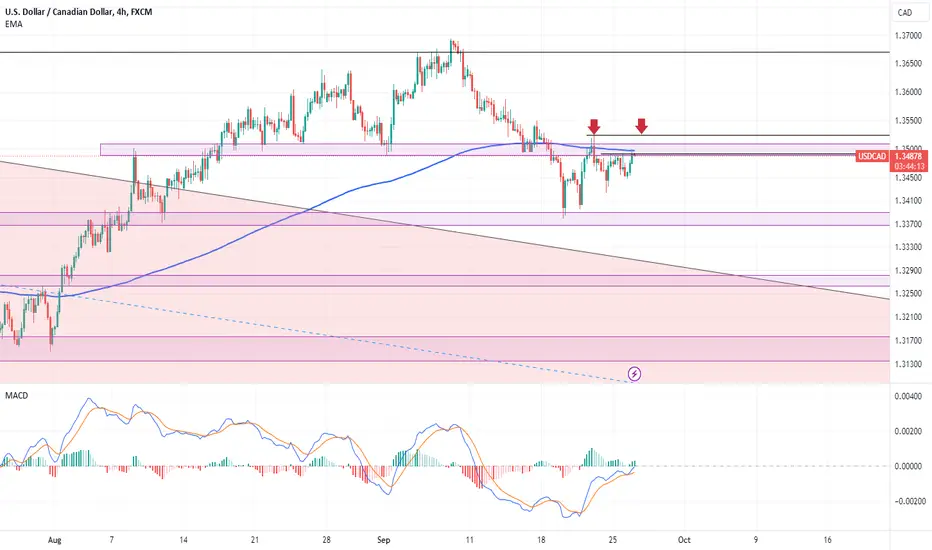Click the 1.34100 price axis label
Image resolution: width=932 pixels, height=550 pixels.
(908, 201)
